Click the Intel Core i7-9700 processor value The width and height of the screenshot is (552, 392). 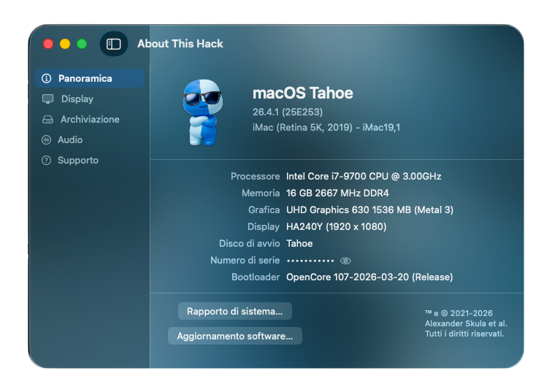pos(364,177)
